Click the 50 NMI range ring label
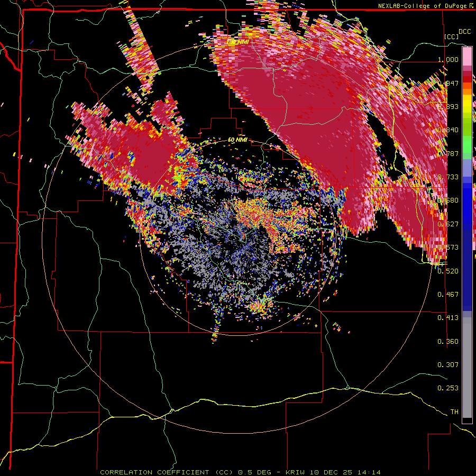This screenshot has height=476, width=476. click(237, 140)
